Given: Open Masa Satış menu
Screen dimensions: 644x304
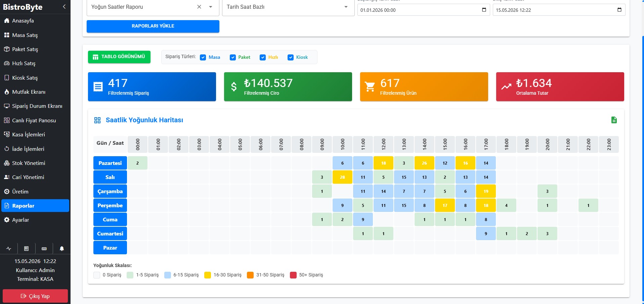Looking at the screenshot, I should coord(35,35).
